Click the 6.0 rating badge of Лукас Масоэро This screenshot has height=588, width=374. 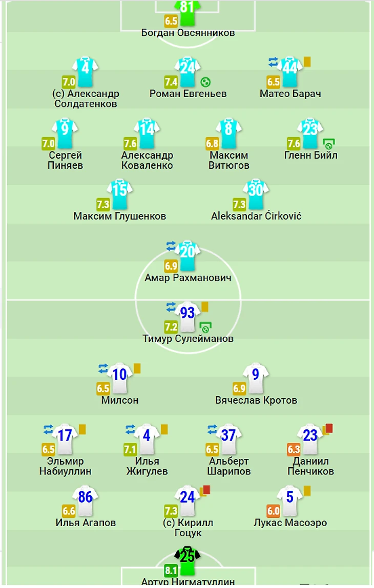[274, 511]
